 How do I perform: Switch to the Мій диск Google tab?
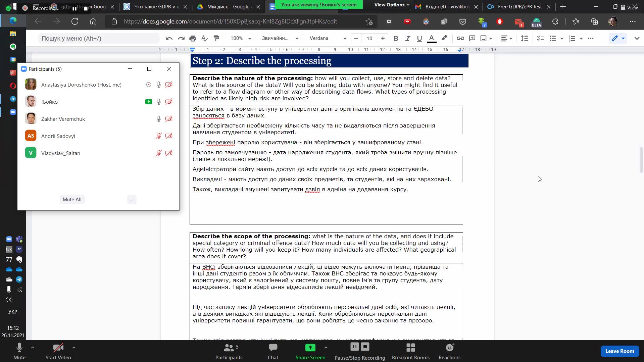pos(228,7)
